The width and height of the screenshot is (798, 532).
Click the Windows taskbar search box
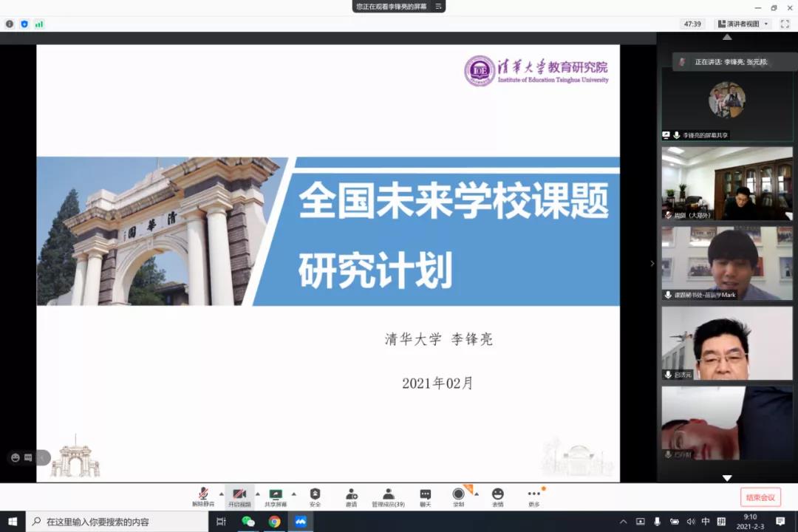pyautogui.click(x=117, y=522)
